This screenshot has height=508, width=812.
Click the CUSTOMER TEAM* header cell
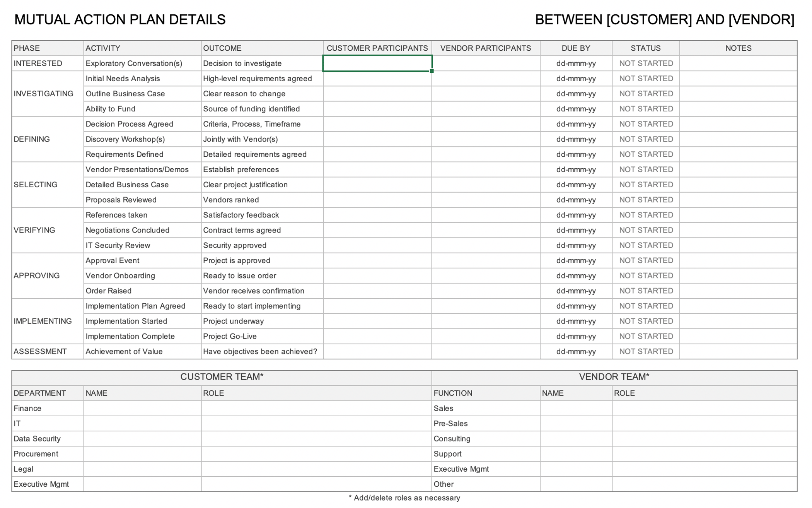222,377
